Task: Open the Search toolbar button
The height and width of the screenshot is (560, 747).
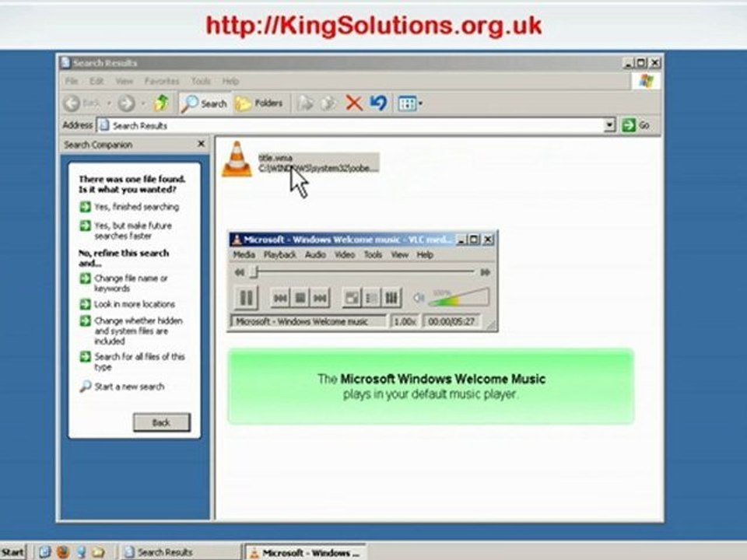Action: [x=204, y=103]
